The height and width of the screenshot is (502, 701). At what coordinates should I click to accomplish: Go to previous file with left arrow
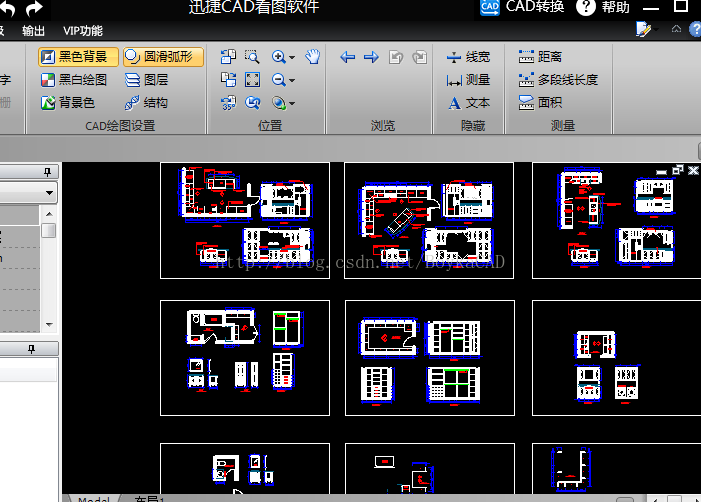pos(347,57)
